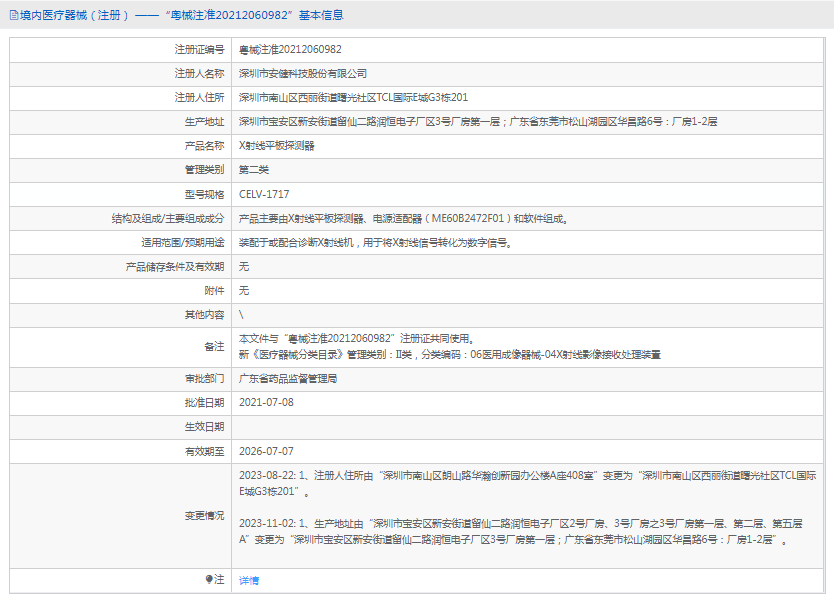The width and height of the screenshot is (834, 603).
Task: Select the 注册人名称 label
Action: tap(199, 73)
